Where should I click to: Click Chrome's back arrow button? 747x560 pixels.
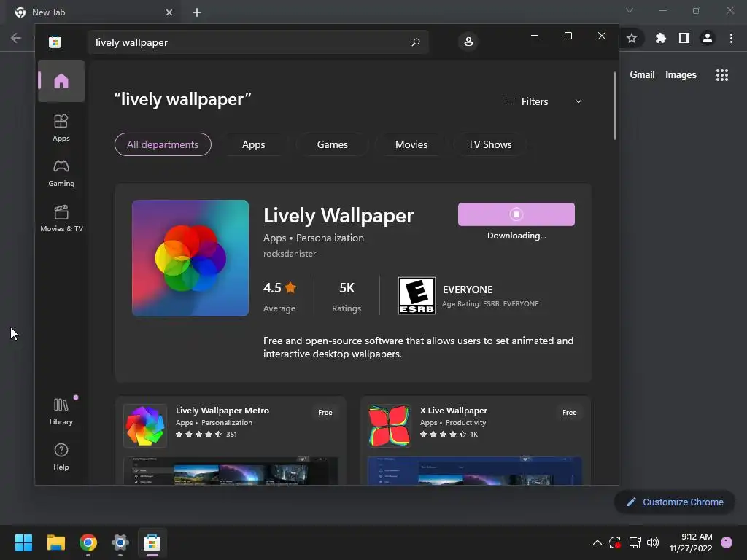click(x=16, y=38)
